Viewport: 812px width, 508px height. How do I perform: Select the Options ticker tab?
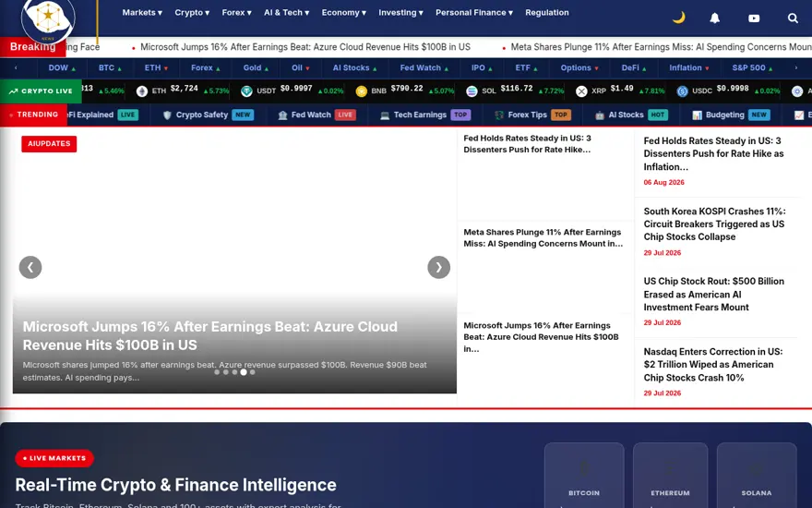(x=579, y=68)
